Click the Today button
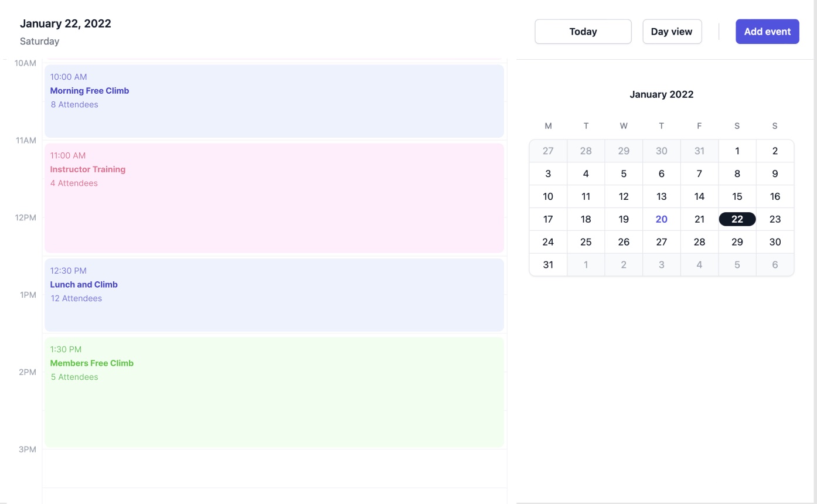The height and width of the screenshot is (504, 817). click(583, 31)
